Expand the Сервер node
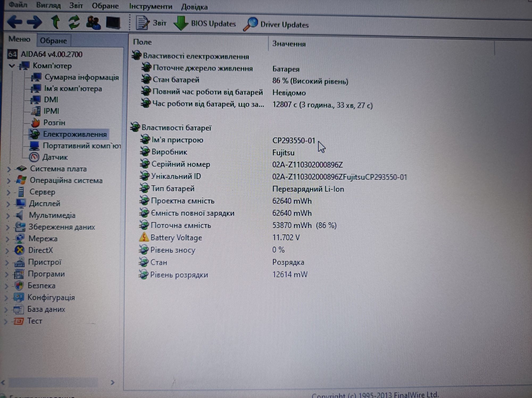 [8, 192]
